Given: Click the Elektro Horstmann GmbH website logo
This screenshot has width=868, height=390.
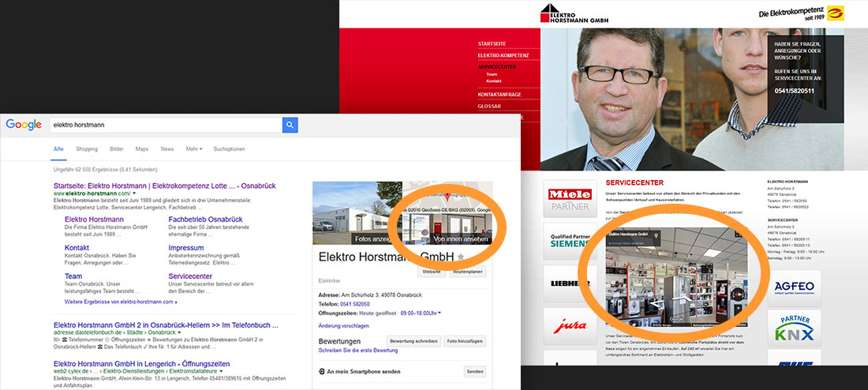Looking at the screenshot, I should pyautogui.click(x=574, y=13).
